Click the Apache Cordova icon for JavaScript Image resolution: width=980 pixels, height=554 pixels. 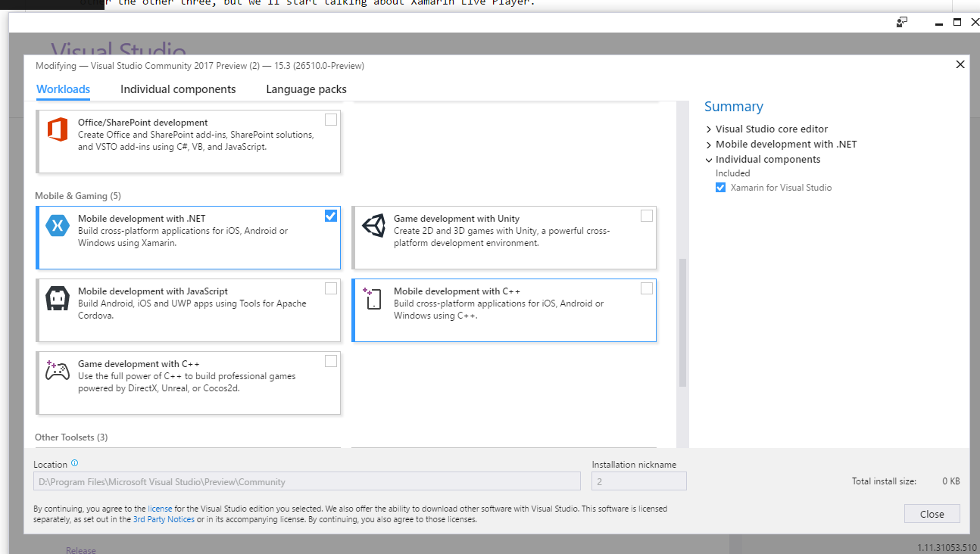(x=58, y=298)
